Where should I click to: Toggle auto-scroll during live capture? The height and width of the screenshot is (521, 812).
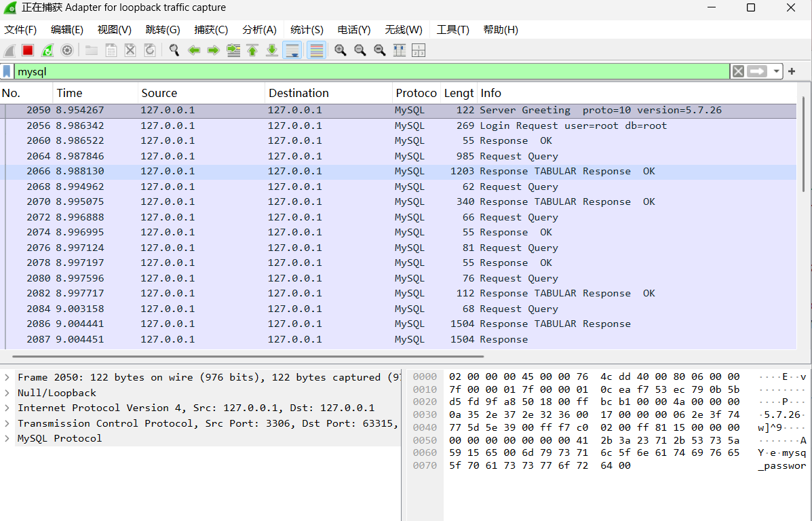(292, 50)
